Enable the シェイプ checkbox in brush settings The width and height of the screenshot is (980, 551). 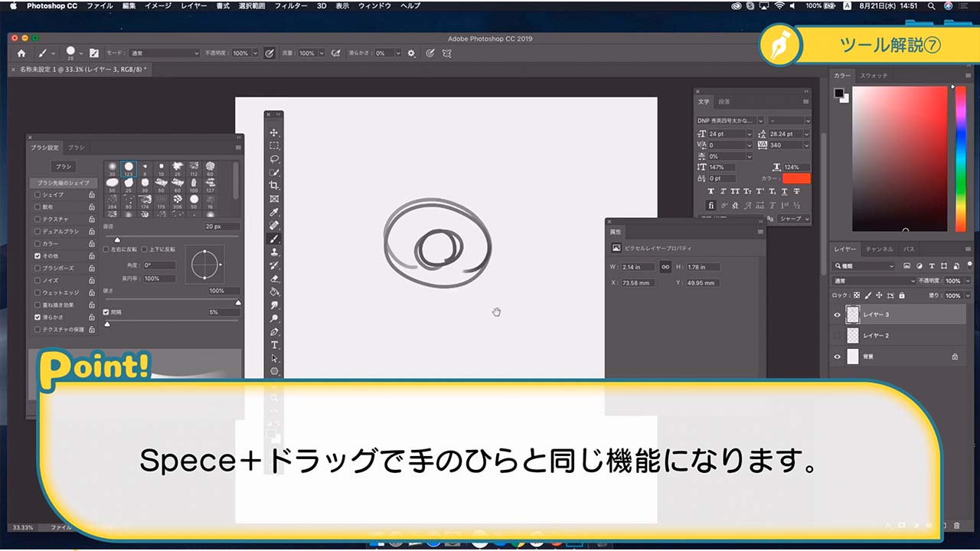tap(38, 195)
